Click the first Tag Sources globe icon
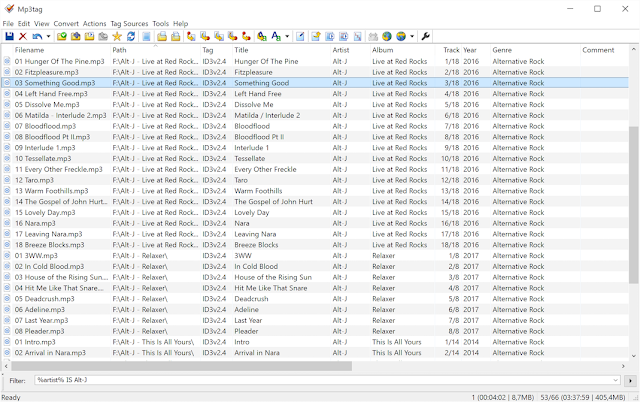This screenshot has height=402, width=640. 387,36
